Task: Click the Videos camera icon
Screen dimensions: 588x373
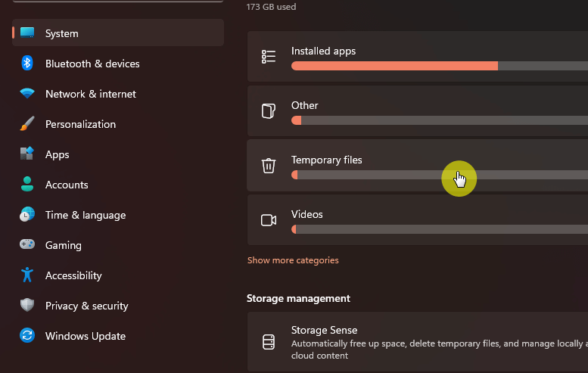Action: tap(269, 220)
